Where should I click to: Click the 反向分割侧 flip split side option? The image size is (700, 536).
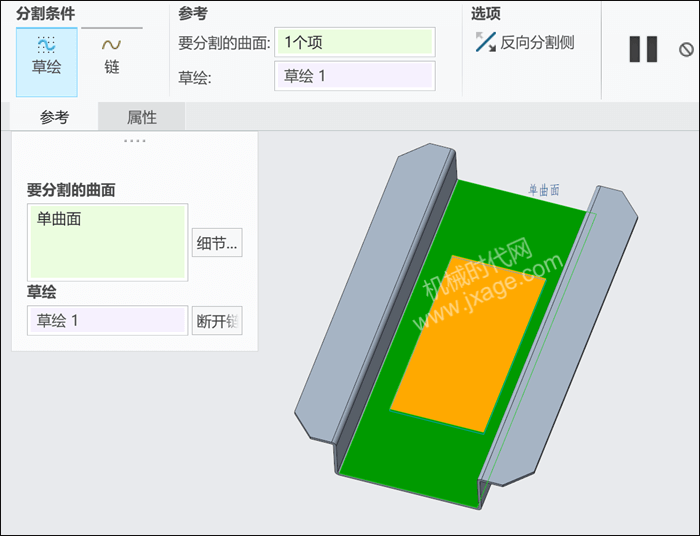tap(525, 42)
